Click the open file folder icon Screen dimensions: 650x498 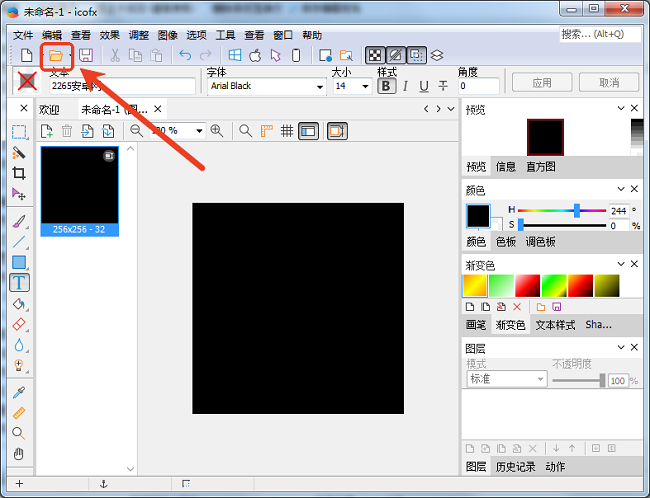point(57,54)
